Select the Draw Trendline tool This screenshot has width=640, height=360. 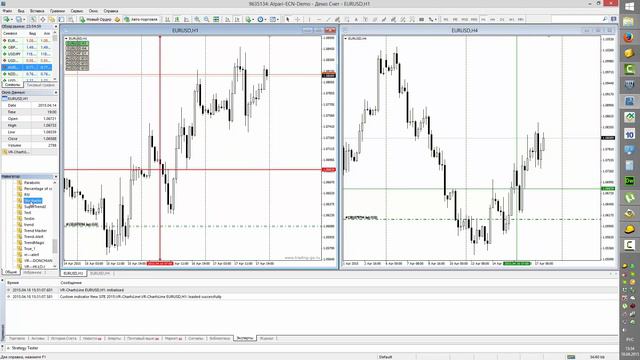(328, 19)
